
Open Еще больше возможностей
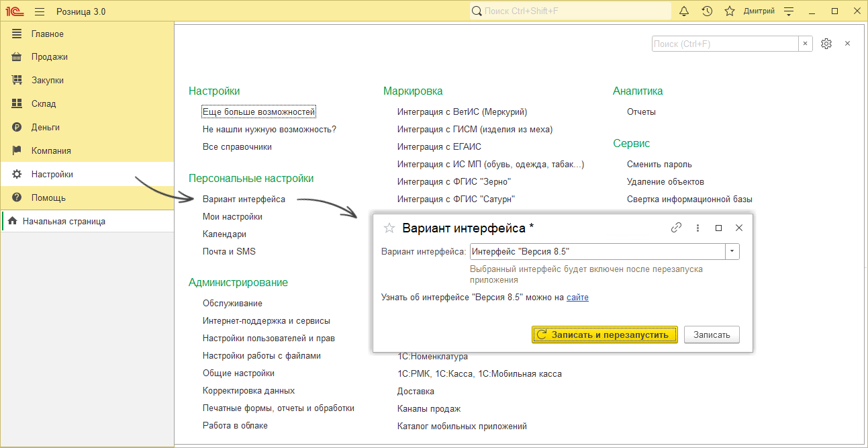tap(259, 112)
